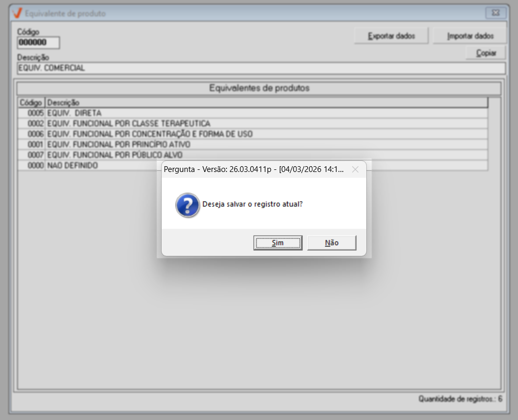Click the Pergunta dialog title bar

255,169
